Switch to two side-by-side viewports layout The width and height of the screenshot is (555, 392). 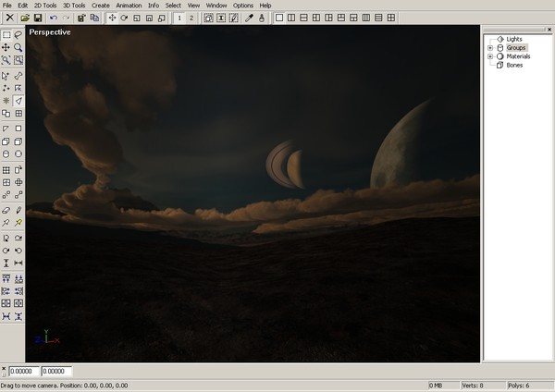pos(291,18)
